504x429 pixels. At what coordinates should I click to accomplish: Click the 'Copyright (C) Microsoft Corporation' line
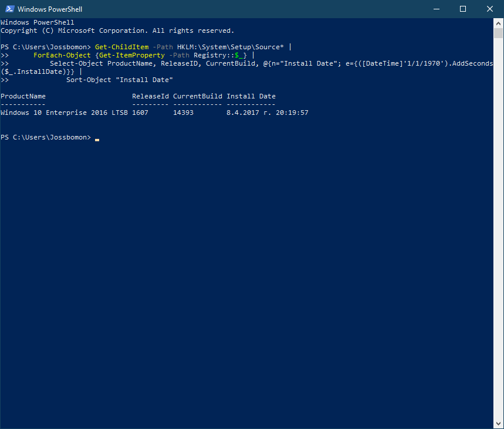pyautogui.click(x=117, y=30)
